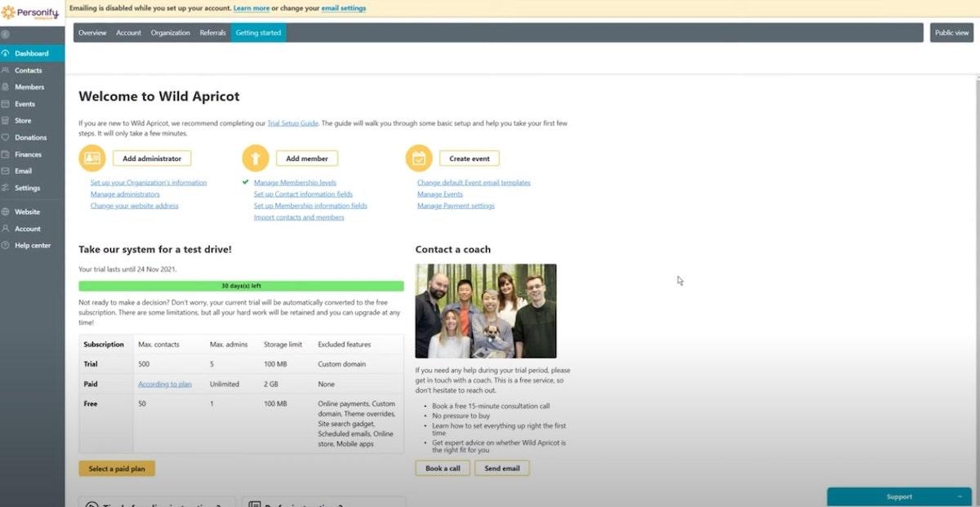The width and height of the screenshot is (980, 507).
Task: Click the coach team photo
Action: 486,311
